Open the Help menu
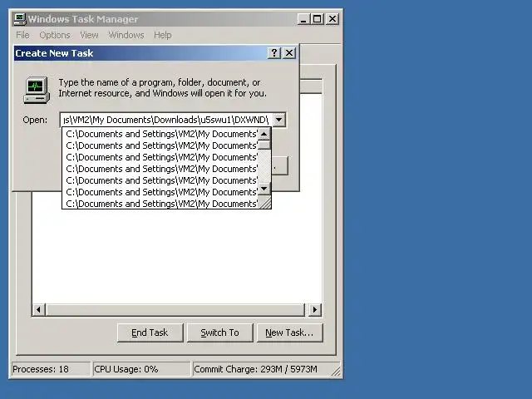The image size is (532, 399). tap(163, 35)
